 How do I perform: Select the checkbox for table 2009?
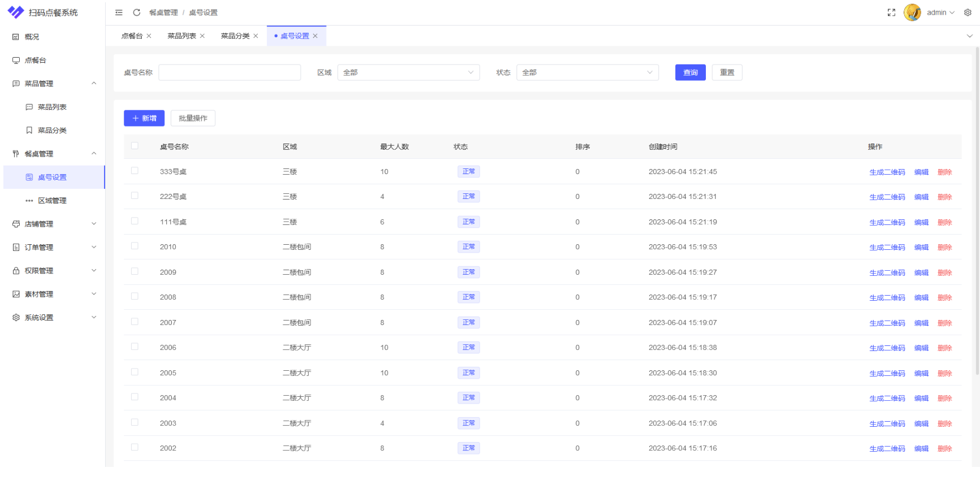135,271
